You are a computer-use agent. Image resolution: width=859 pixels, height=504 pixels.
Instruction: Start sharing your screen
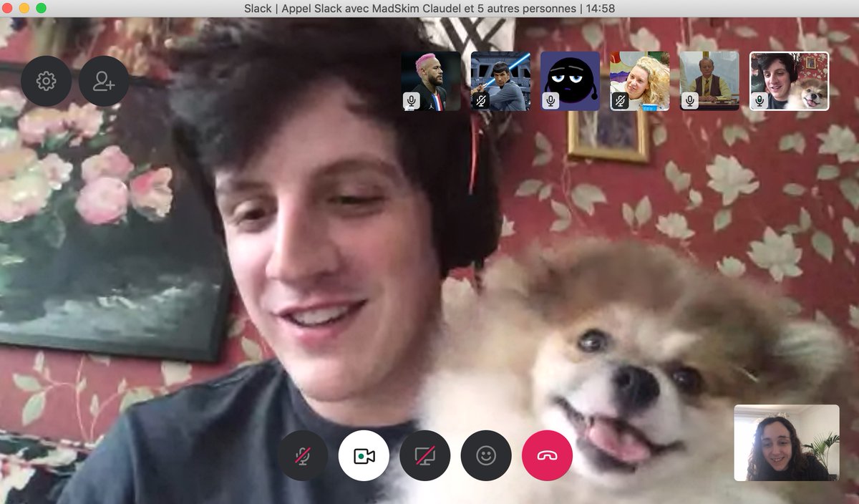425,455
